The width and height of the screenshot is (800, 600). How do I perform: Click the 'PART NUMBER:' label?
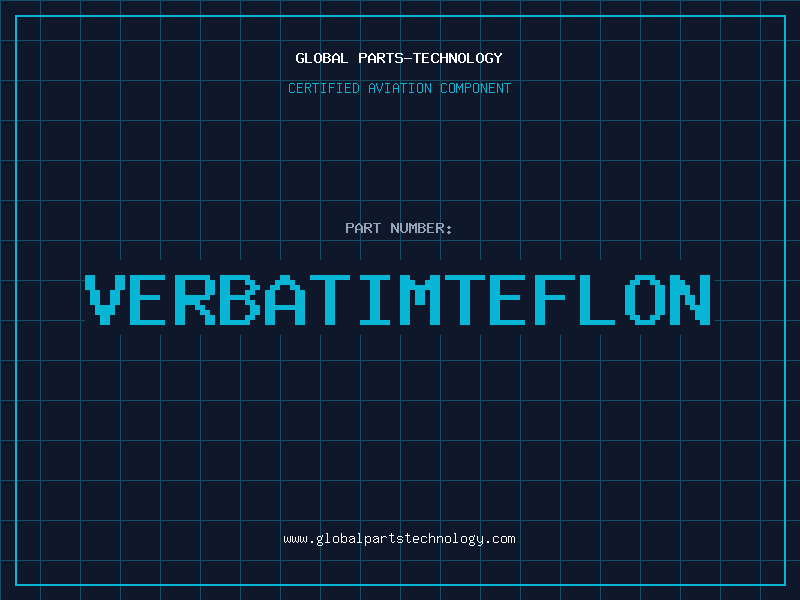click(399, 228)
